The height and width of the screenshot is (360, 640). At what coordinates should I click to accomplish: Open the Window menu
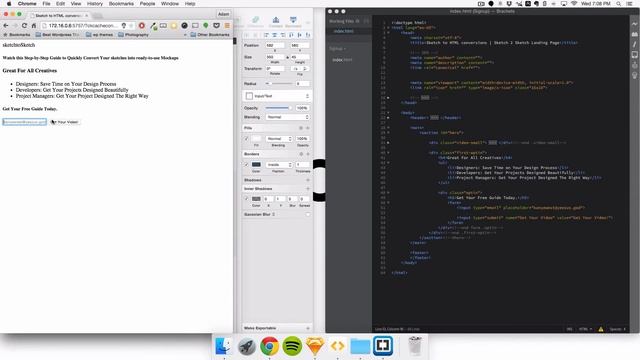(170, 4)
